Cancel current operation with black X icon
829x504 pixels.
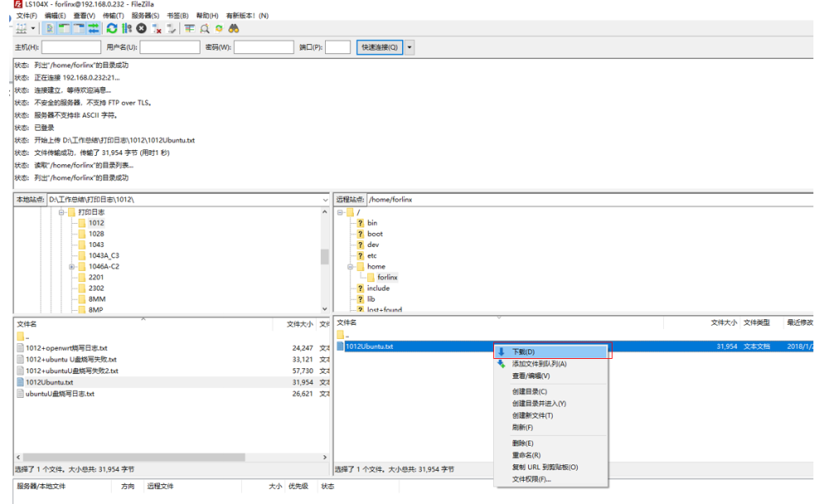[142, 28]
